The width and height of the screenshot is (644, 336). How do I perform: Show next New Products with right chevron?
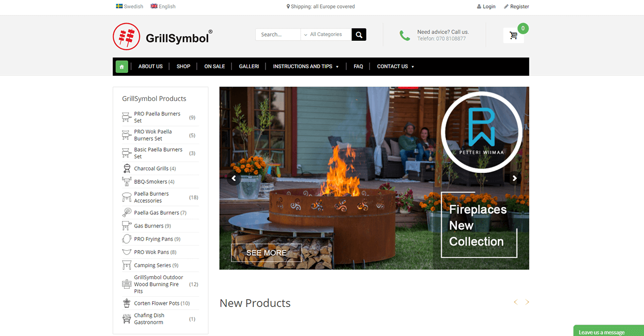[x=527, y=302]
